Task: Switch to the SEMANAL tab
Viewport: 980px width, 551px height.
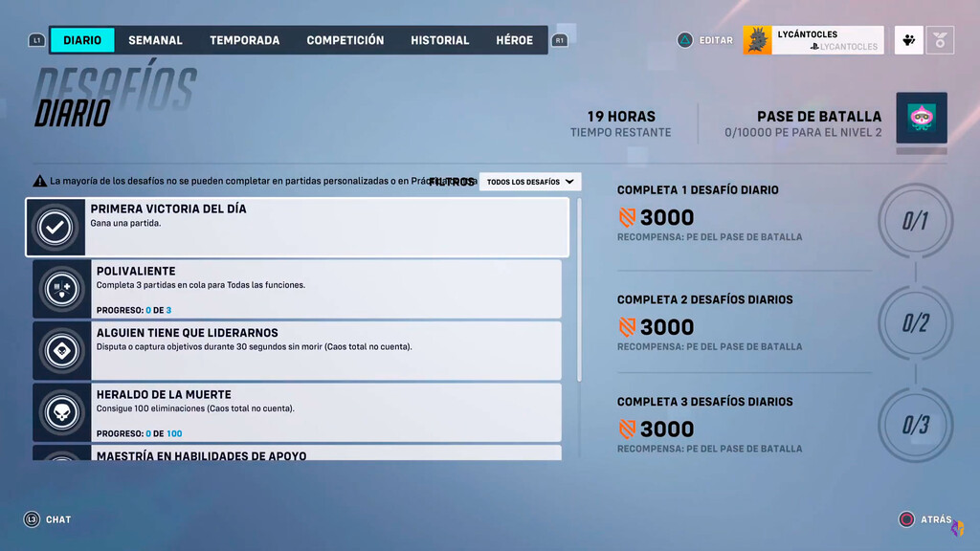Action: pos(155,39)
